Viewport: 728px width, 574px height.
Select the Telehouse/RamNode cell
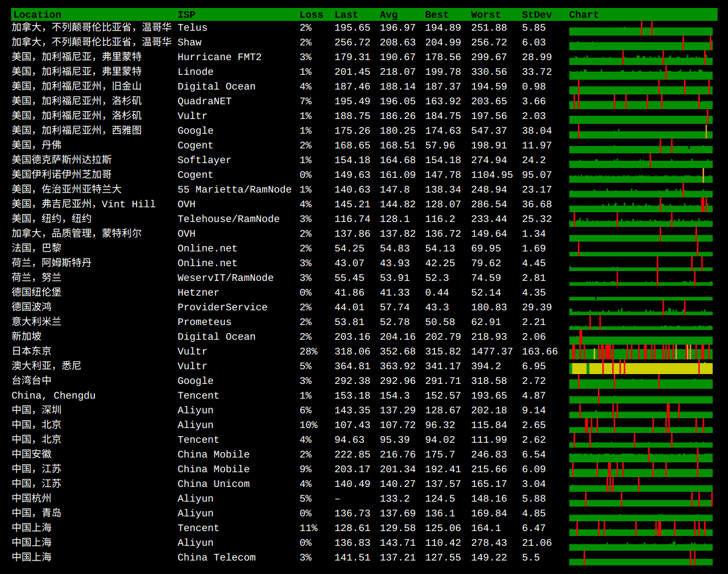tap(229, 219)
